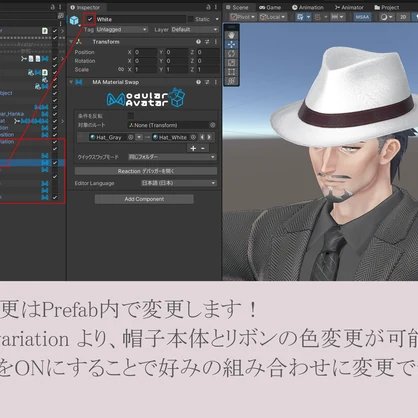
Task: Switch to the Project tab
Action: click(x=387, y=7)
